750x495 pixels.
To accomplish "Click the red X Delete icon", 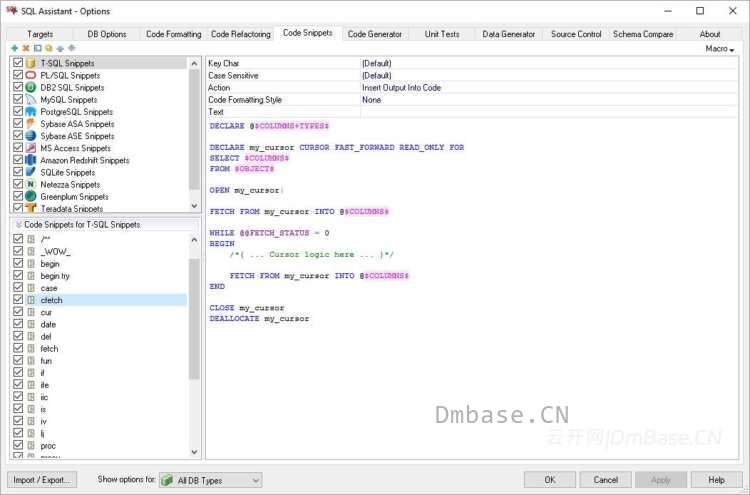I will click(26, 48).
